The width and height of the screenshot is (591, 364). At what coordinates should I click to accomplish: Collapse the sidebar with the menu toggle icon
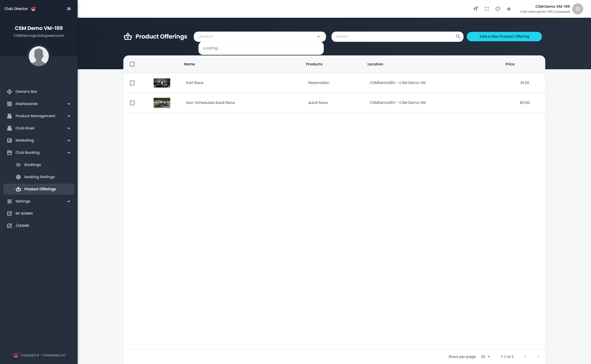coord(69,9)
